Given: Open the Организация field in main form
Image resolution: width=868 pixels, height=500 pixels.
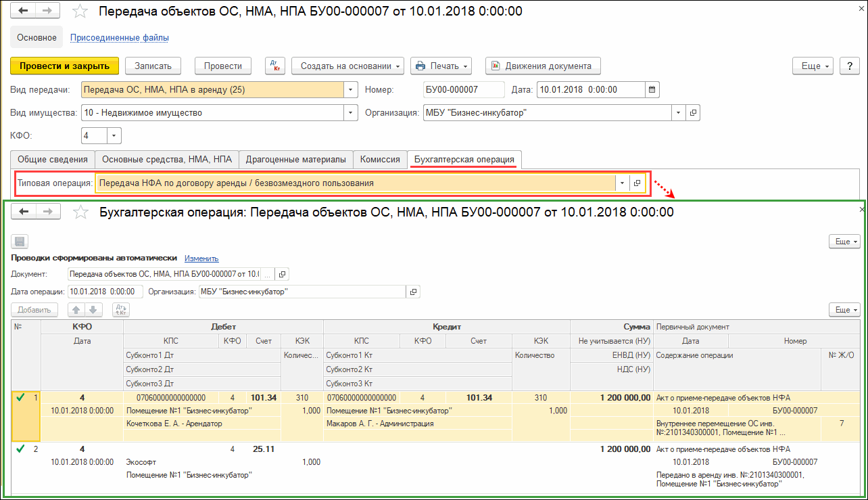Looking at the screenshot, I should coord(693,113).
